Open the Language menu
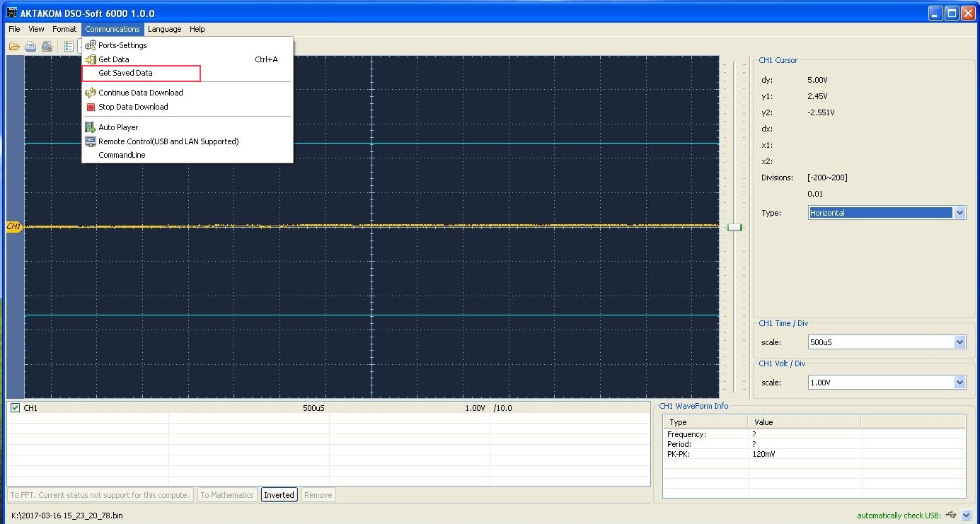 [164, 29]
